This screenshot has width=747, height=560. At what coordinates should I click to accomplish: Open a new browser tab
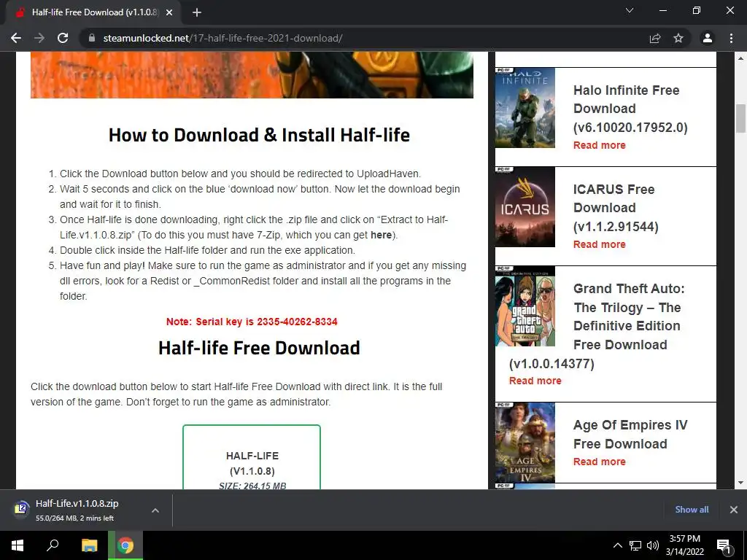coord(197,12)
